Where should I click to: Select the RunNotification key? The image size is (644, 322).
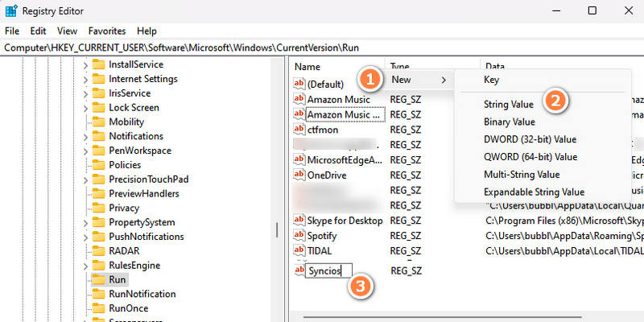pos(142,294)
